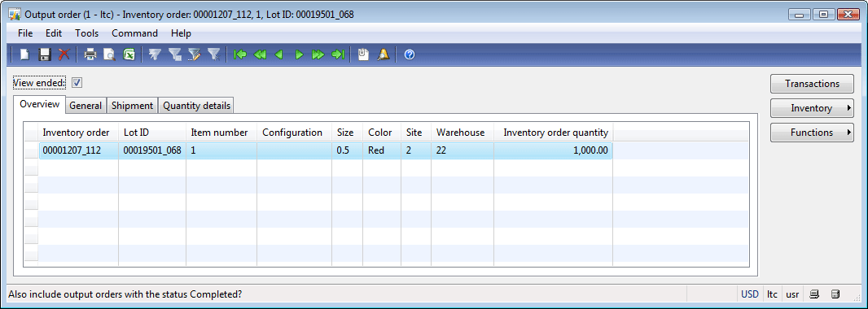Open the Edit menu
This screenshot has height=309, width=868.
coord(54,33)
